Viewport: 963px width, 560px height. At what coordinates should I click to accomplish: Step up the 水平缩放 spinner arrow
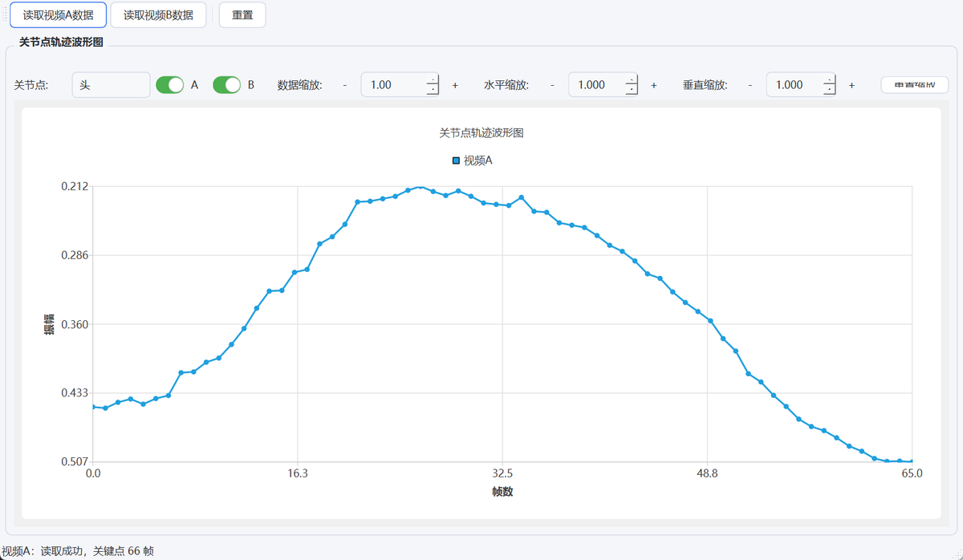[x=631, y=79]
